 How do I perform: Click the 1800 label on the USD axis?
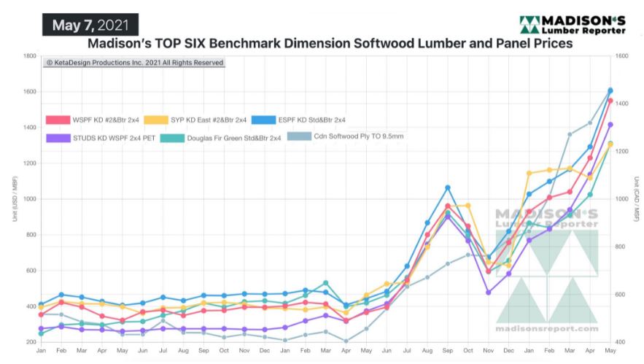(30, 56)
